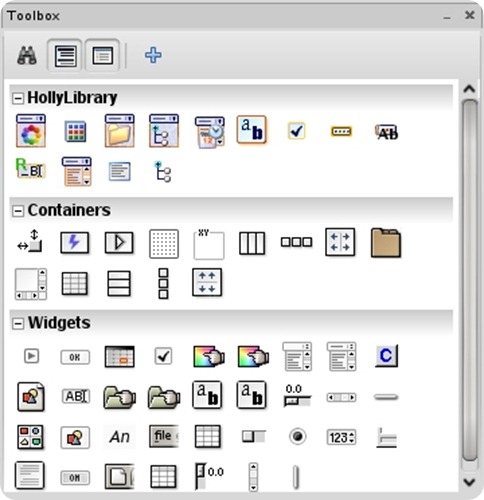Screen dimensions: 484x500
Task: Select the HollyLibrary colored grid palette widget
Action: click(x=75, y=131)
